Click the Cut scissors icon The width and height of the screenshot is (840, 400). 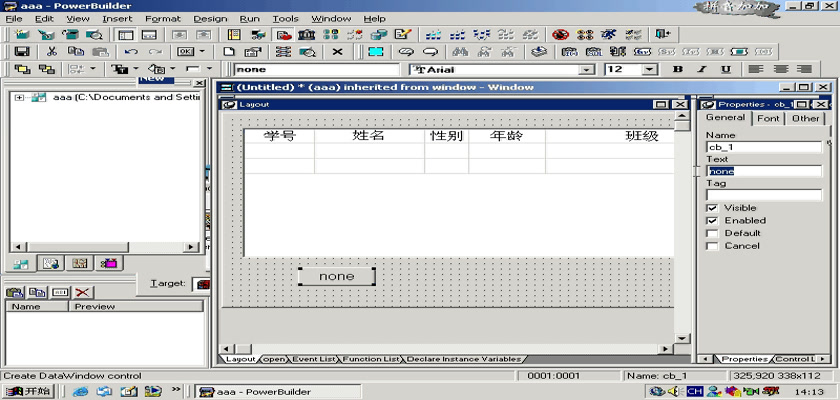pyautogui.click(x=51, y=52)
